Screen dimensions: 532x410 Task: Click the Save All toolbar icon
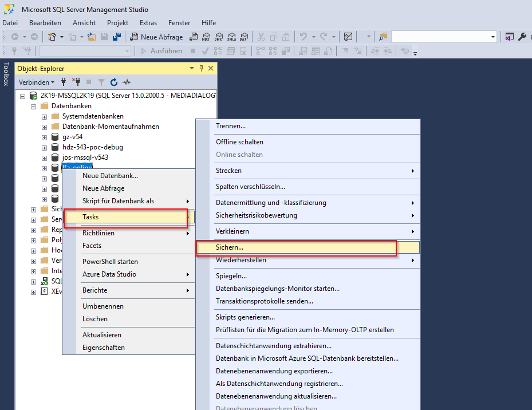tap(117, 37)
